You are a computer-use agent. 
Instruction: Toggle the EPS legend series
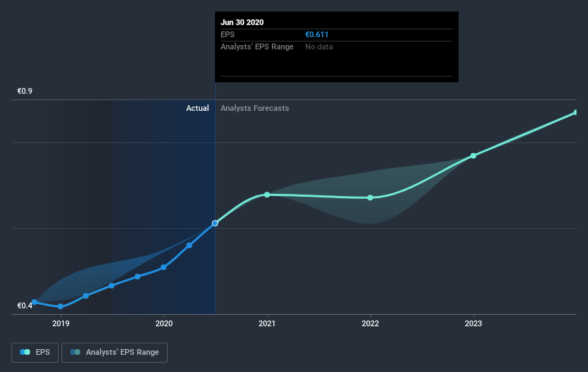pos(35,352)
